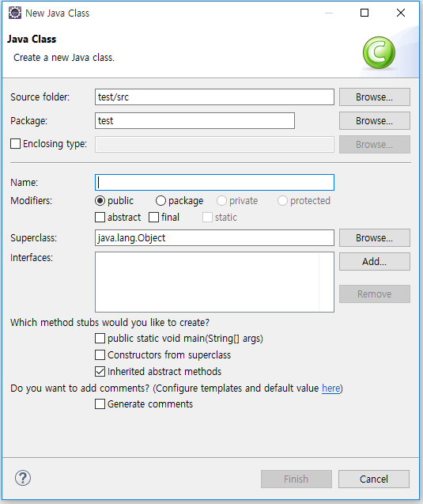Focus the Source folder text field
This screenshot has width=423, height=504.
pyautogui.click(x=214, y=97)
